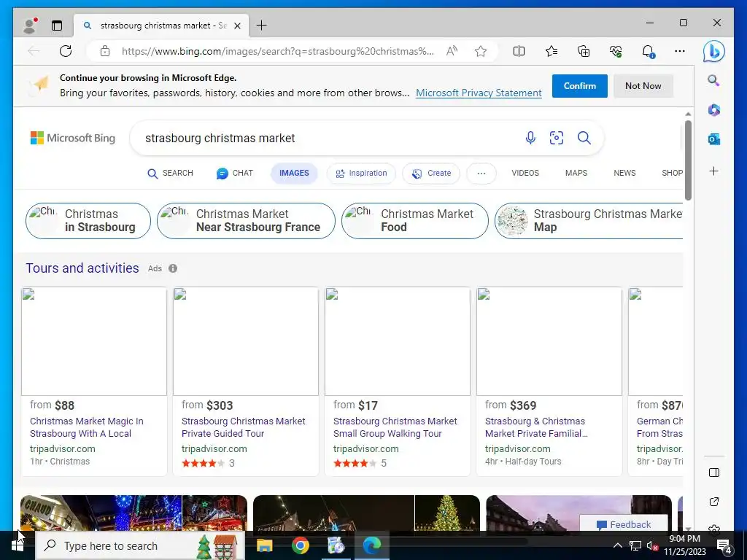Select the IMAGES tab

click(294, 174)
